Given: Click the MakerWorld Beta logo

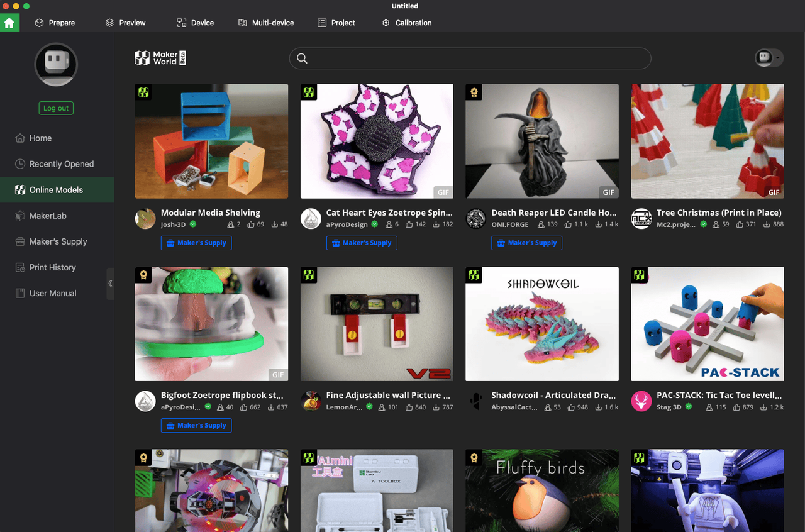Looking at the screenshot, I should pyautogui.click(x=160, y=58).
